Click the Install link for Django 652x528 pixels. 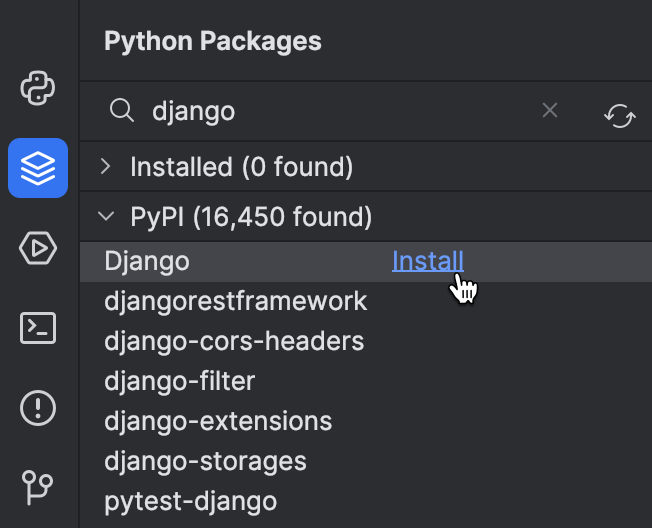click(428, 261)
